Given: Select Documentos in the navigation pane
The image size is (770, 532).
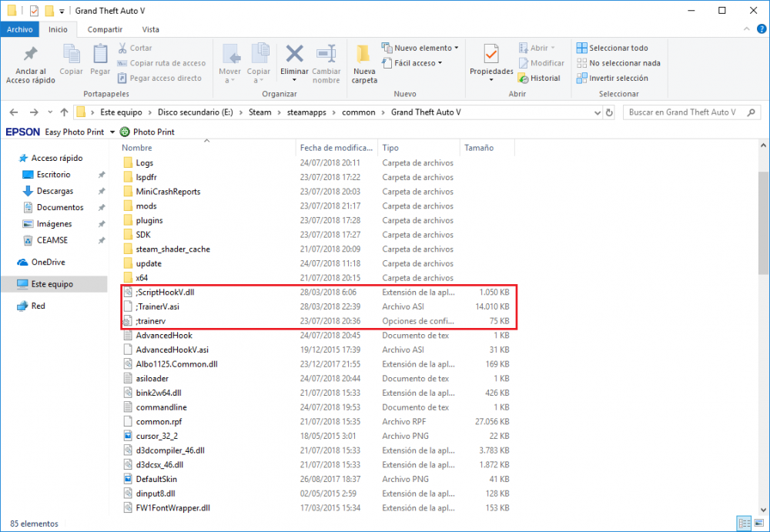Looking at the screenshot, I should 60,207.
